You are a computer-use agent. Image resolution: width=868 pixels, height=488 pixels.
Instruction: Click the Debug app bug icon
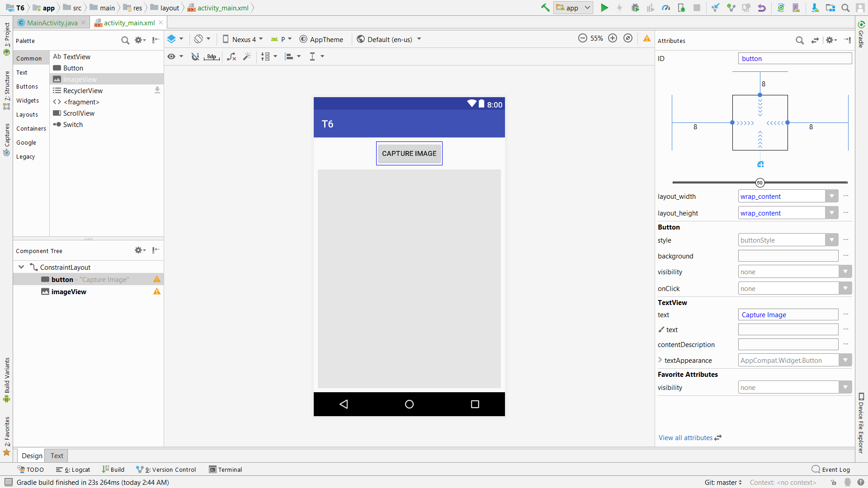[x=635, y=8]
